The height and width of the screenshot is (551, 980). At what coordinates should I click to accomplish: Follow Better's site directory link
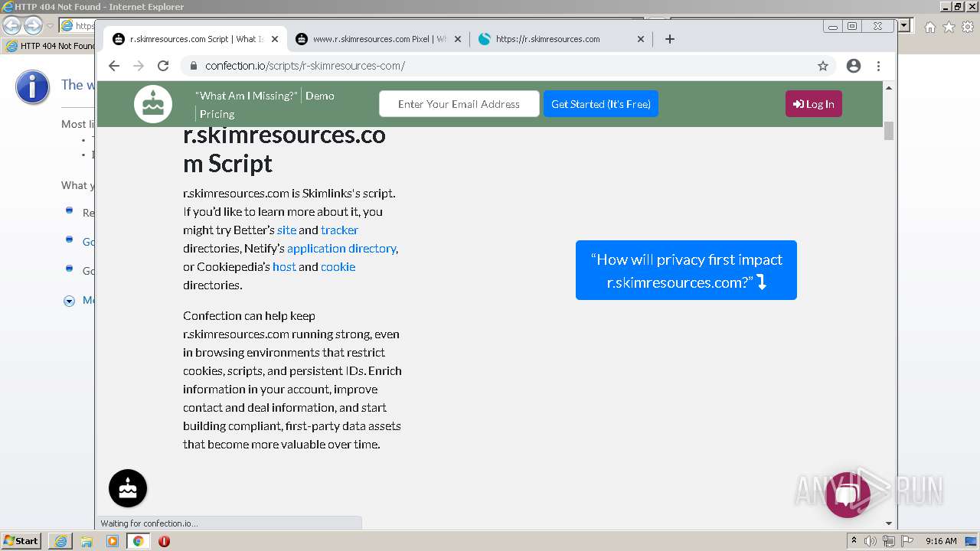286,230
